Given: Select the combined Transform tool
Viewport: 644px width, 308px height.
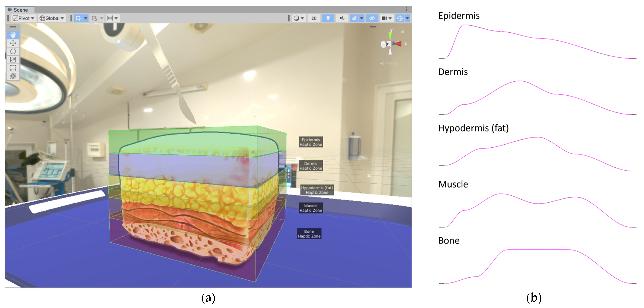Looking at the screenshot, I should coord(13,76).
